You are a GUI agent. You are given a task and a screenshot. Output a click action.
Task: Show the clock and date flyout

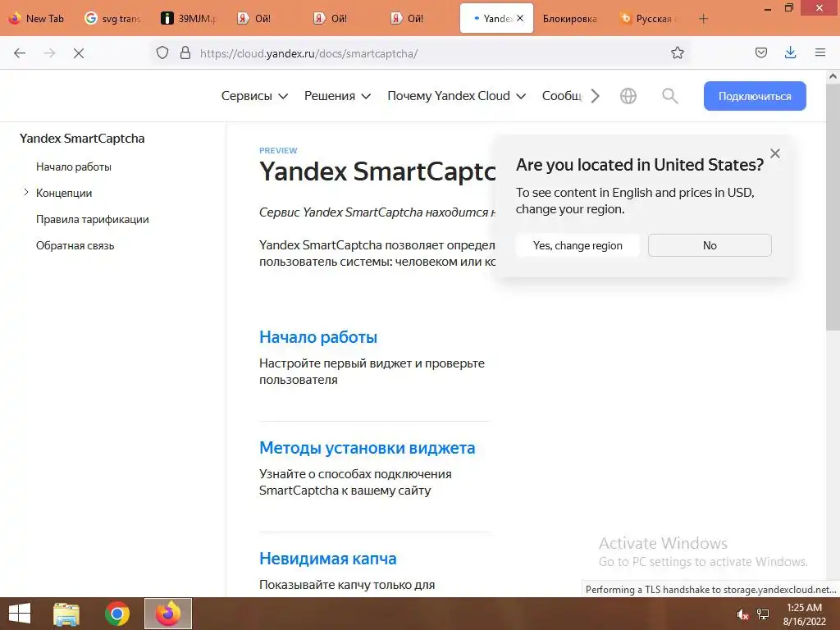(804, 614)
